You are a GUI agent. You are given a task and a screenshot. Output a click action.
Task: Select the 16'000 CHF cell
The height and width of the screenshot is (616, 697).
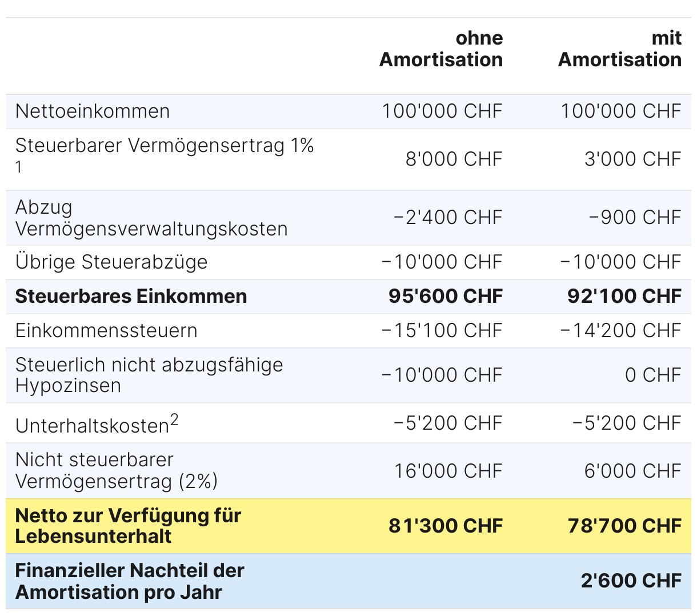(448, 471)
